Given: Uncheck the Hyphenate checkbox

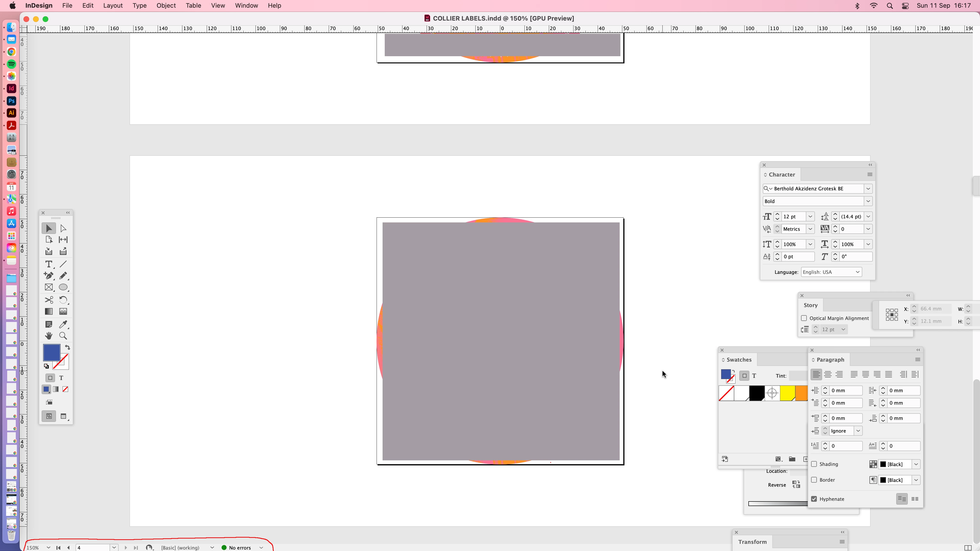Looking at the screenshot, I should coord(814,499).
